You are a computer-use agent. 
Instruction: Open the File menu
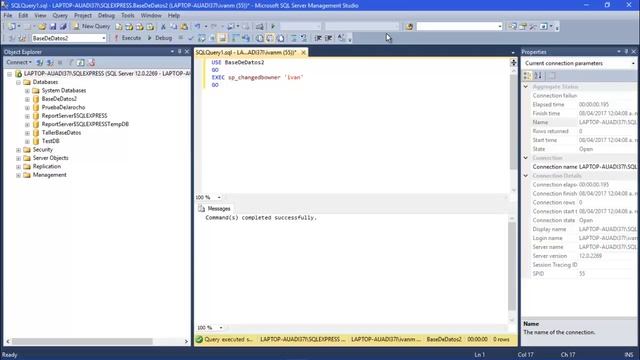(8, 16)
